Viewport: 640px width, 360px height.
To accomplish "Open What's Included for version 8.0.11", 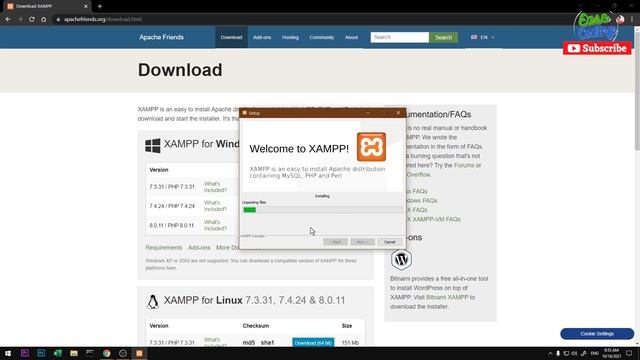I will [x=215, y=225].
